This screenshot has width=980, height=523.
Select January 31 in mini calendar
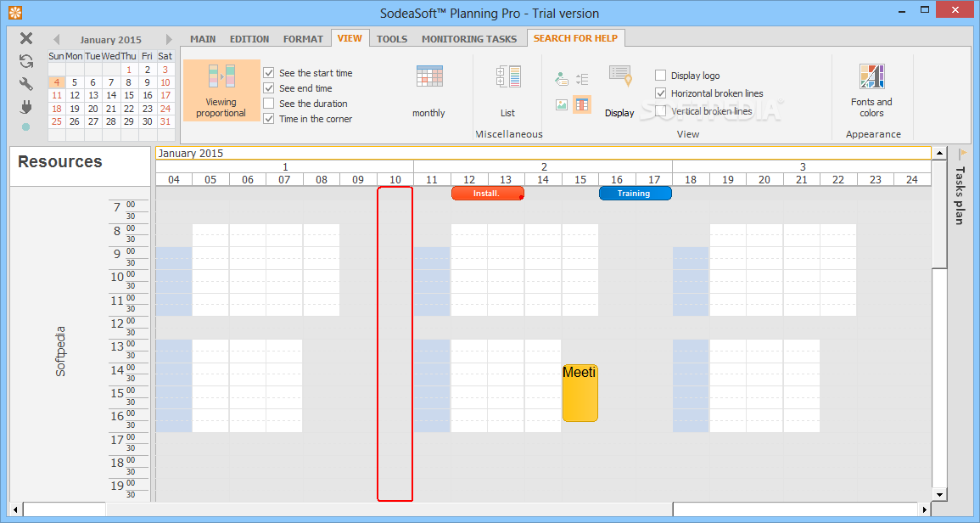click(165, 121)
